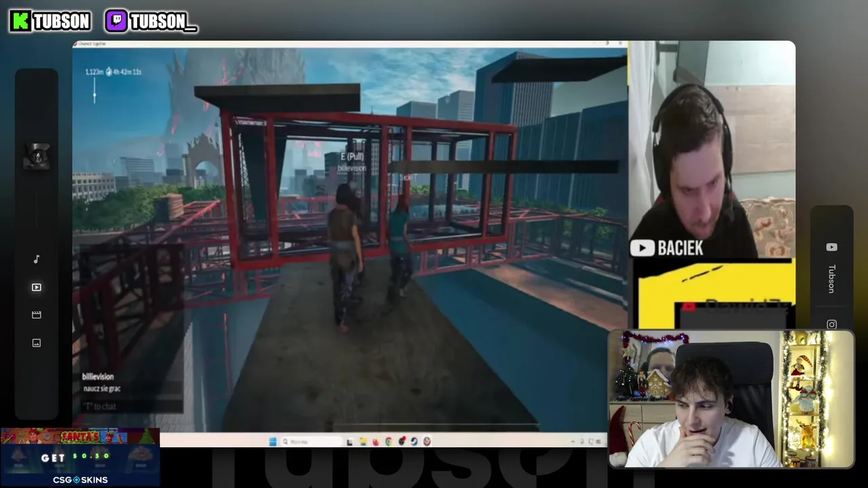Open the clapperboard icon in left sidebar
This screenshot has width=868, height=488.
pyautogui.click(x=37, y=314)
